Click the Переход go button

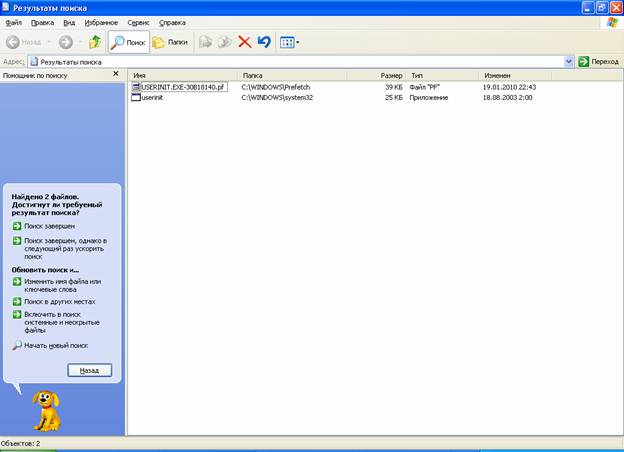pyautogui.click(x=598, y=61)
